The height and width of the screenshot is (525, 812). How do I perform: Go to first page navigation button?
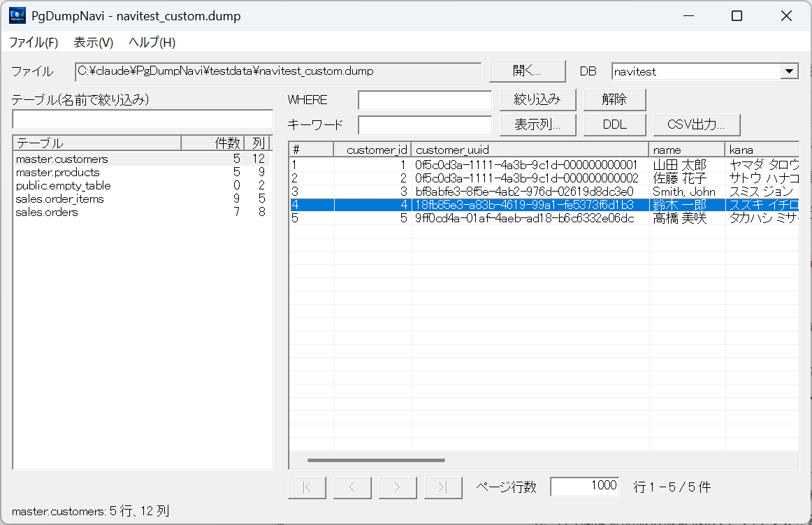tap(307, 487)
